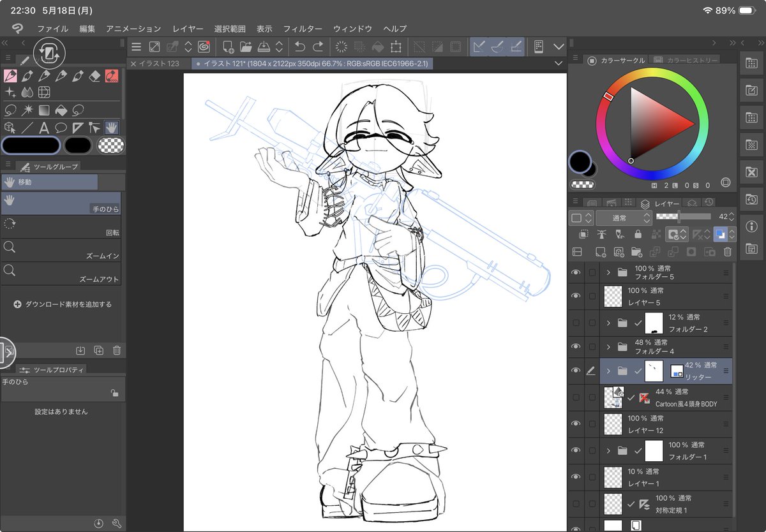Click ダウンロード素材を追加する
The width and height of the screenshot is (766, 532).
pos(63,304)
